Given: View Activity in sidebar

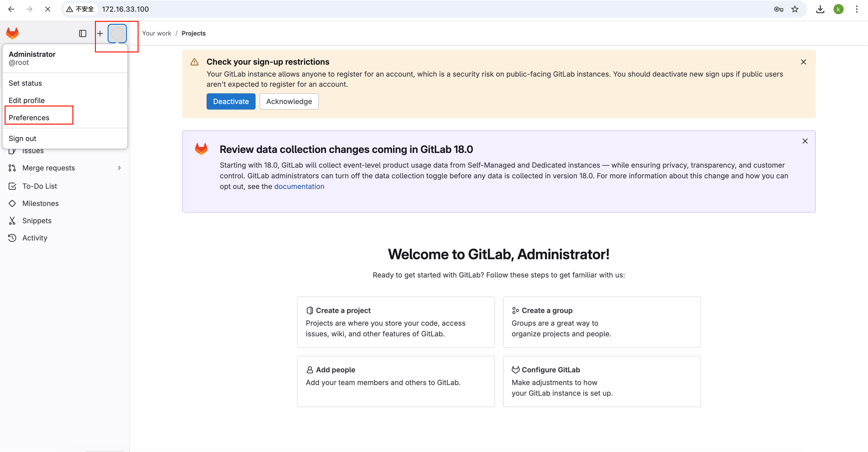Looking at the screenshot, I should click(x=65, y=238).
